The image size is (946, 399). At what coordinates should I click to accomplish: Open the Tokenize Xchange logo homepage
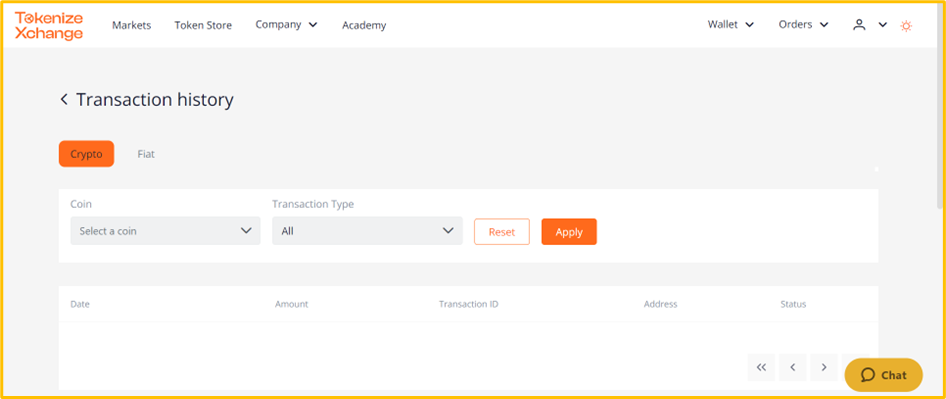point(49,26)
